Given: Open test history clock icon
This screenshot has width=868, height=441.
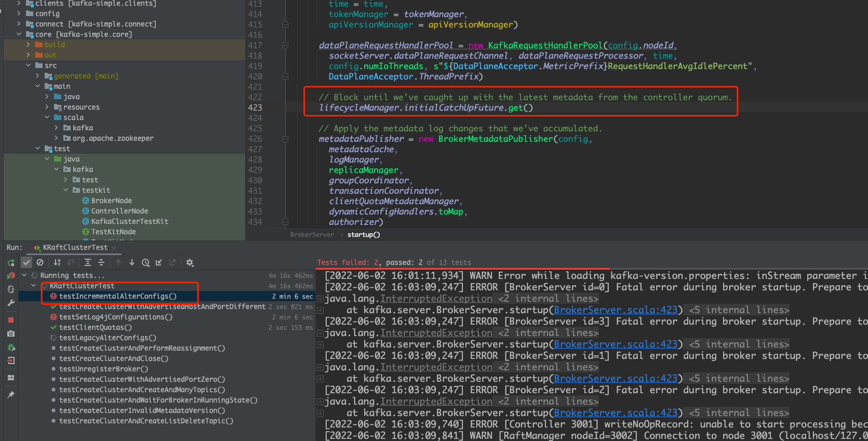Looking at the screenshot, I should [145, 263].
